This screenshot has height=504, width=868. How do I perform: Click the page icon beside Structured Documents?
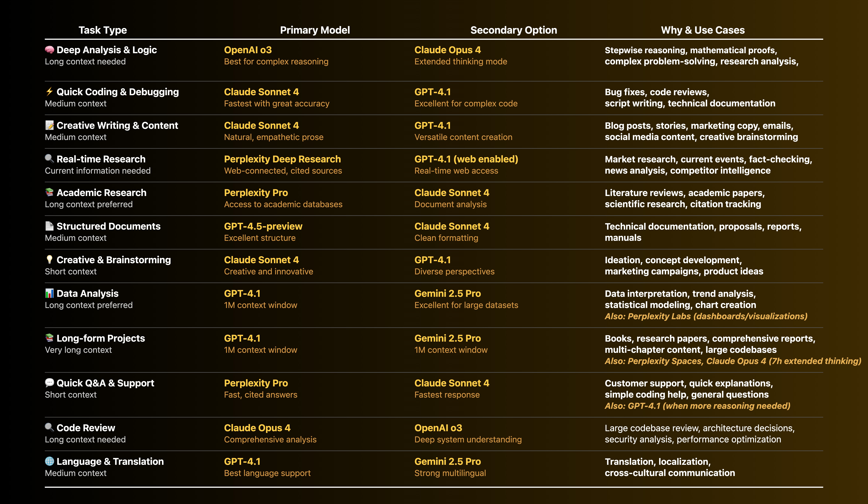click(x=50, y=226)
